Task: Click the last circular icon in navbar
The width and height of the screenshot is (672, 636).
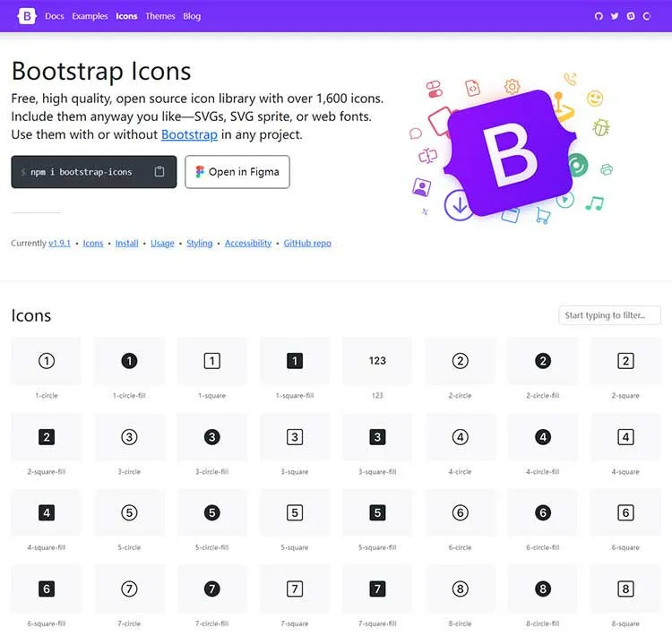Action: [647, 16]
